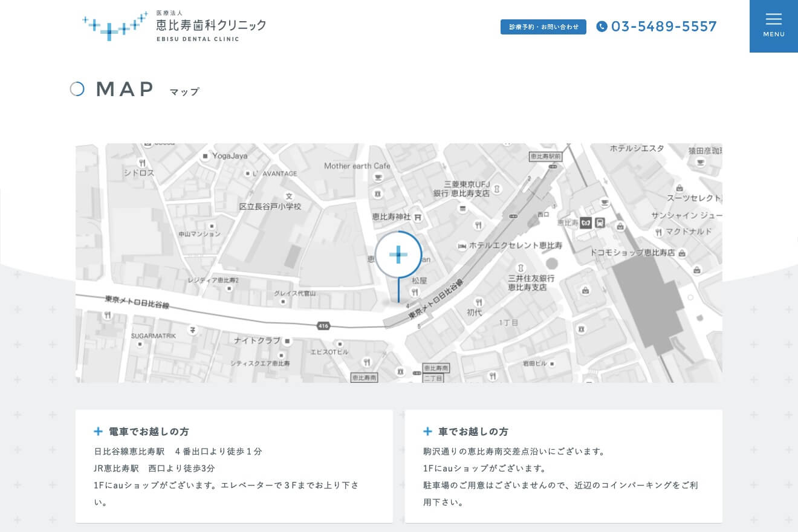
Task: Click the Ebisu Dental Clinic logo
Action: (174, 27)
